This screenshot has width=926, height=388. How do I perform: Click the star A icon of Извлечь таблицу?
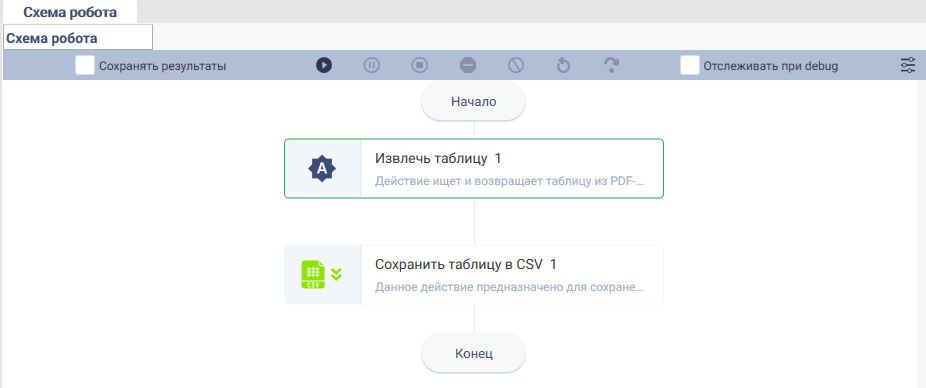tap(322, 169)
